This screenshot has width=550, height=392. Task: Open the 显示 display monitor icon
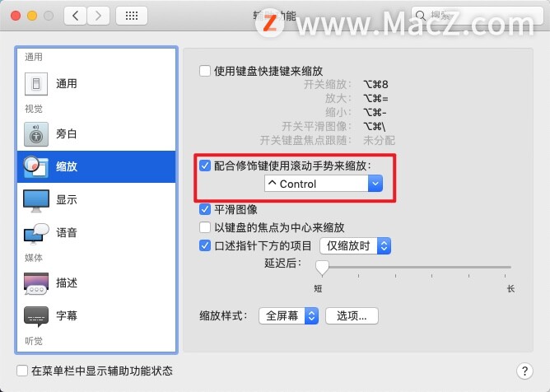click(x=35, y=200)
